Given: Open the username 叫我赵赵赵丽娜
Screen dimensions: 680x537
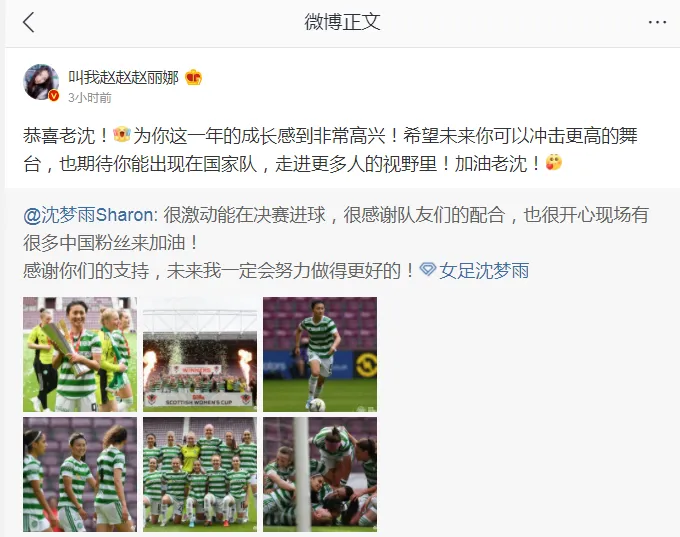Looking at the screenshot, I should coord(123,78).
